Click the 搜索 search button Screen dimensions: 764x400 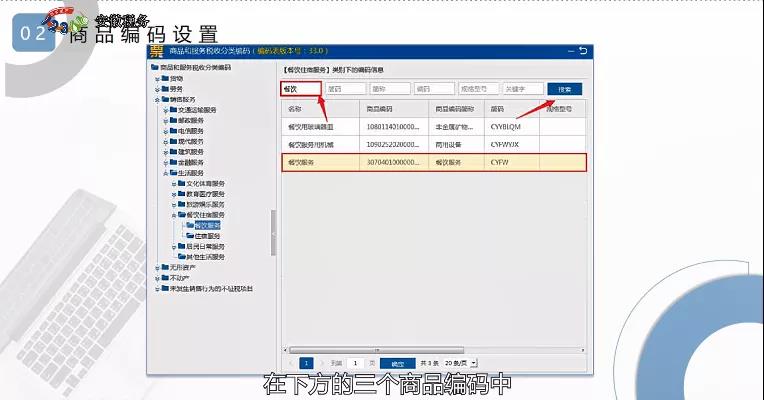[x=564, y=89]
